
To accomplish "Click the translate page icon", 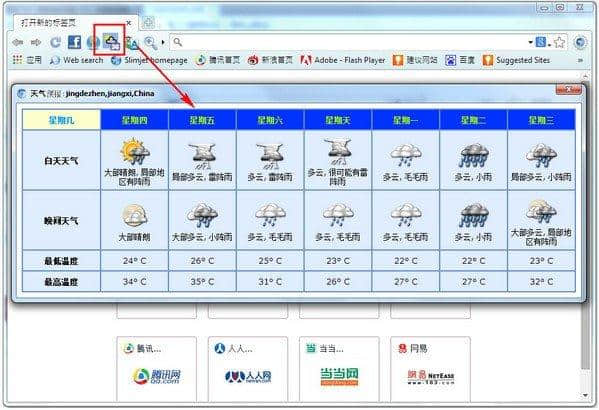I will click(131, 43).
